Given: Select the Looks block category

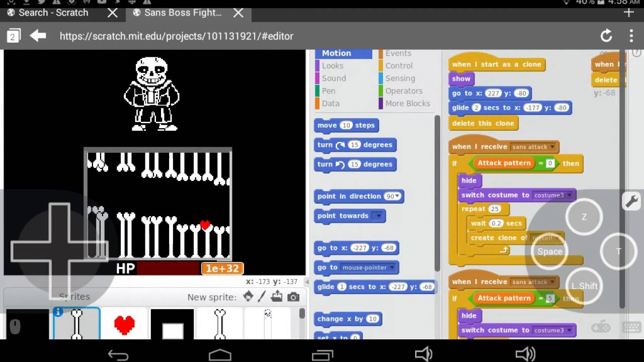Looking at the screenshot, I should (x=333, y=66).
